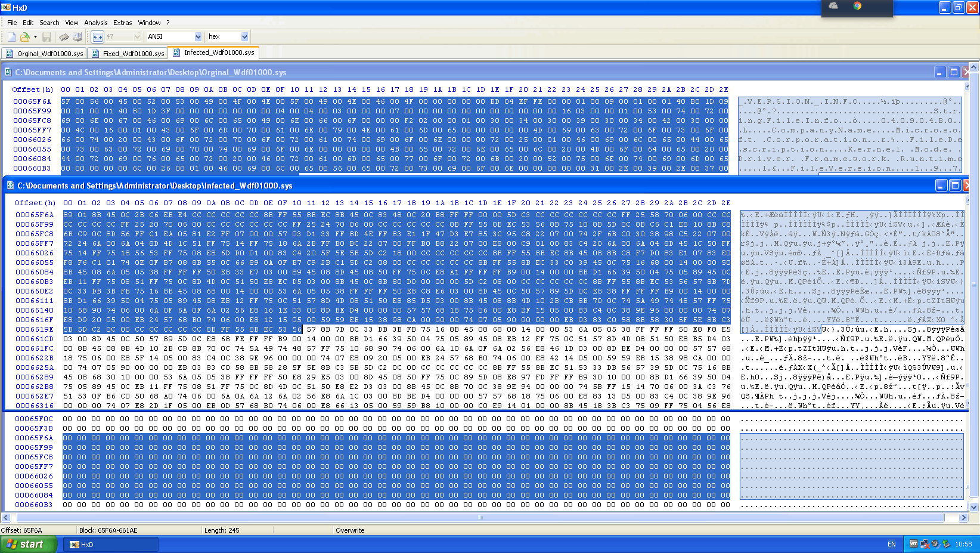Open the View menu

point(72,23)
